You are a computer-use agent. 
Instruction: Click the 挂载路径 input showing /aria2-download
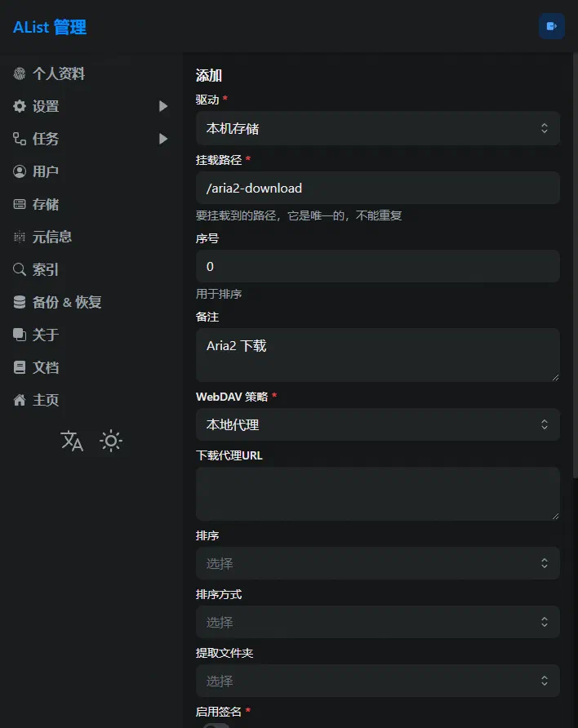[x=377, y=188]
